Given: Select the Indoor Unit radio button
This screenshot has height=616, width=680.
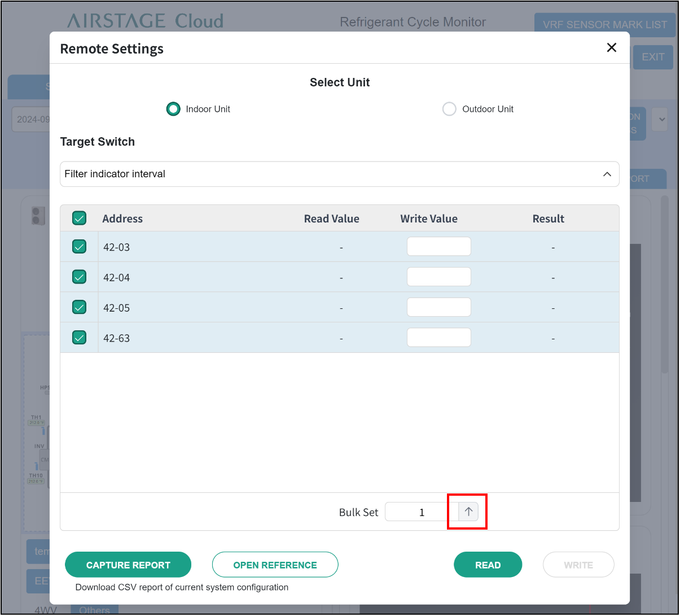Looking at the screenshot, I should point(173,109).
